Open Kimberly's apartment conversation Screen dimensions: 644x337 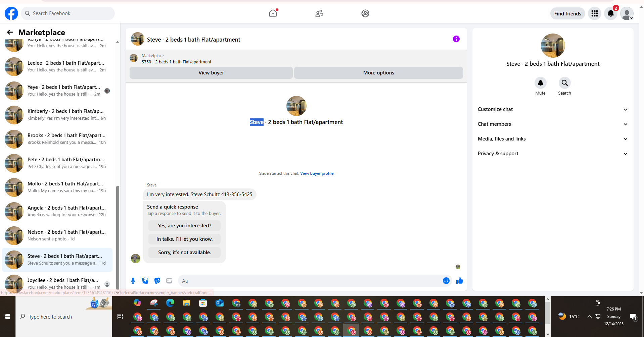tap(57, 115)
